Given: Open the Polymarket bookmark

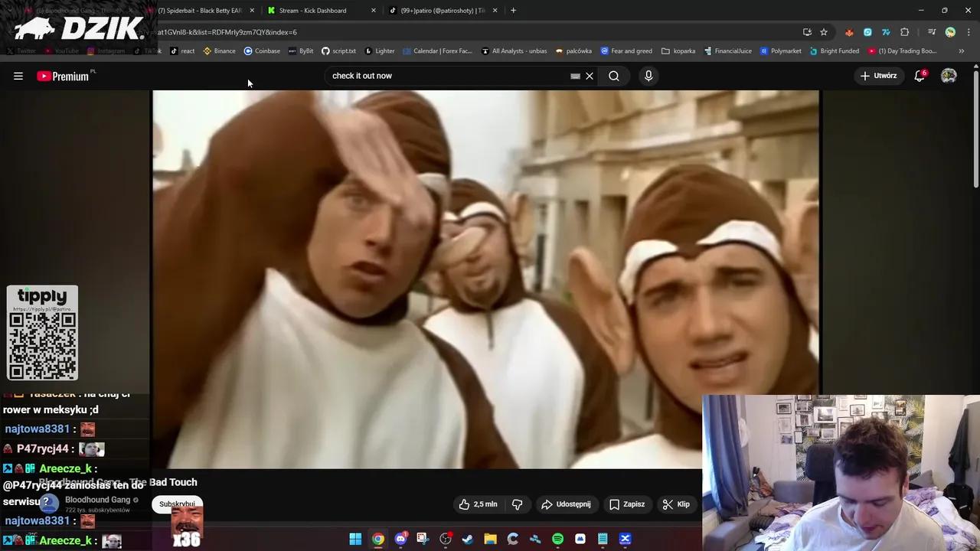Looking at the screenshot, I should tap(780, 51).
